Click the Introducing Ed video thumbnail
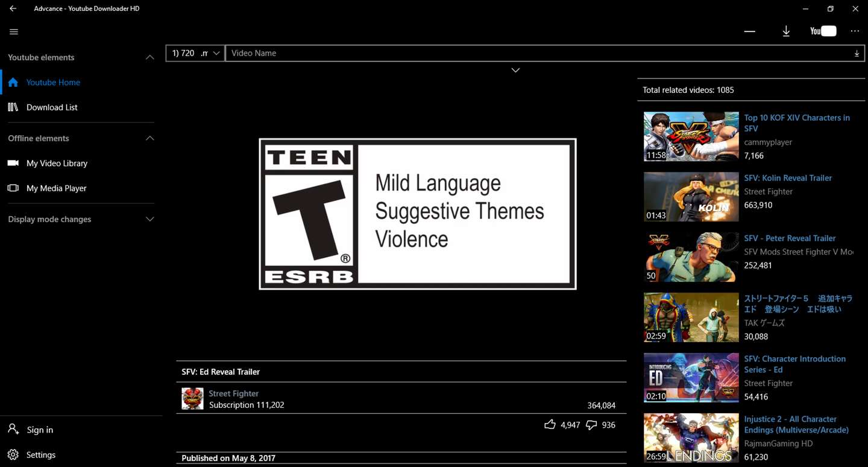 691,378
